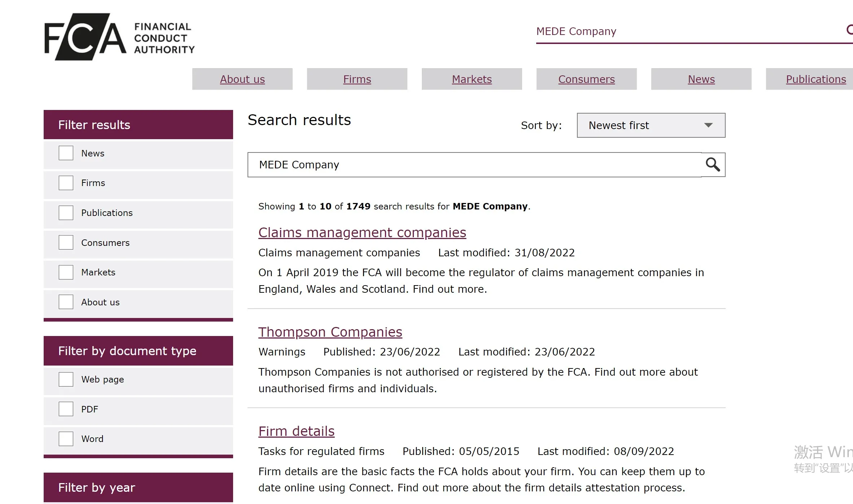Open the Thompson Companies warning result
Screen dimensions: 853x504
(x=330, y=332)
